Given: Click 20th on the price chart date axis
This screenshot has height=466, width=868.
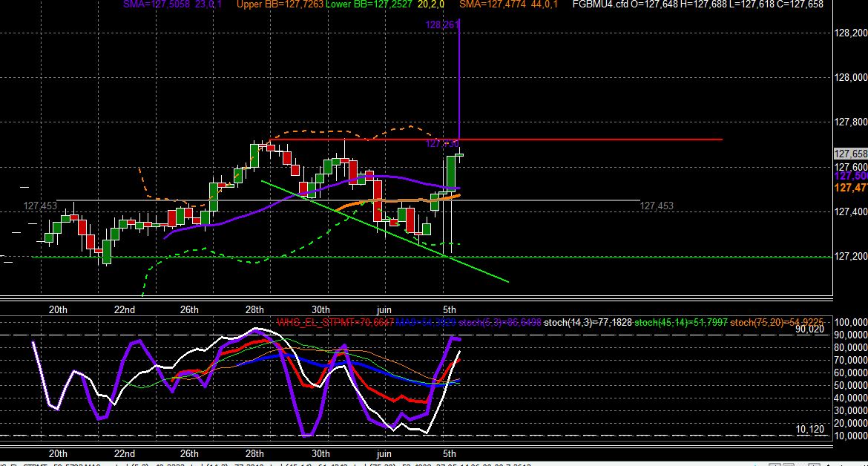Looking at the screenshot, I should pos(58,309).
